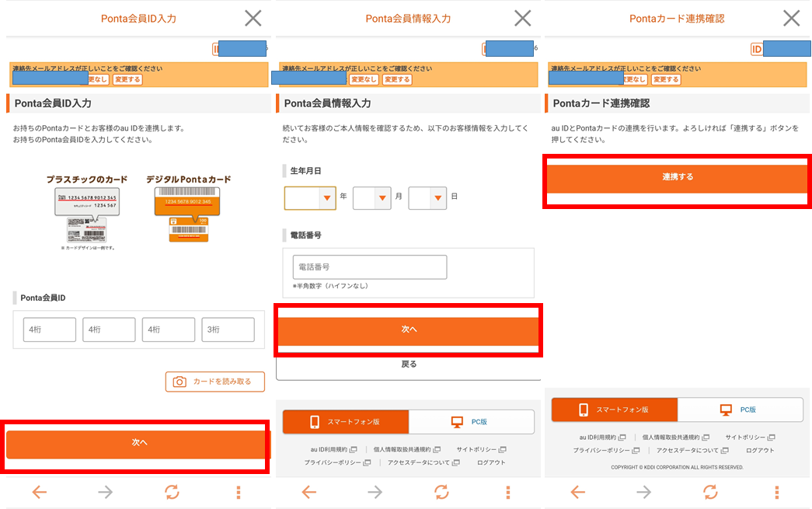Tap forward arrow in Ponta会員情報入力 screen
Image resolution: width=812 pixels, height=509 pixels.
point(375,492)
